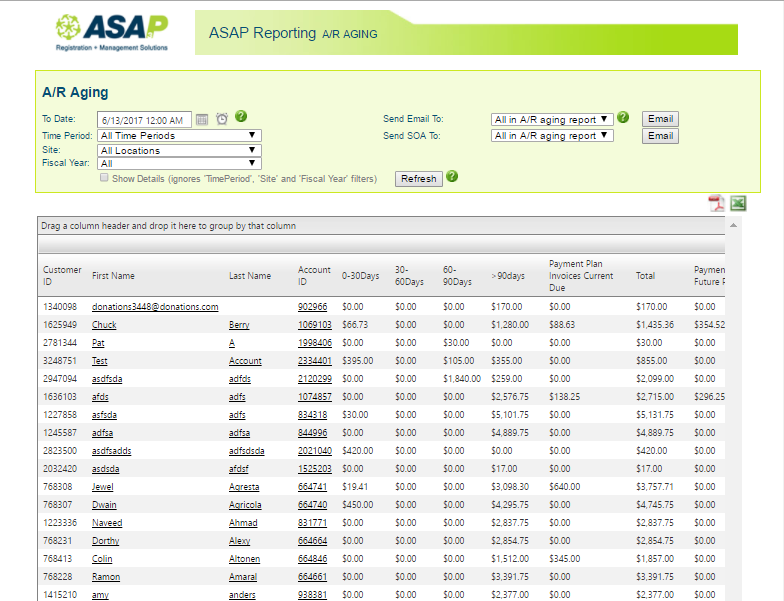Screen dimensions: 784x601
Task: Expand the Site locations dropdown
Action: tap(179, 150)
